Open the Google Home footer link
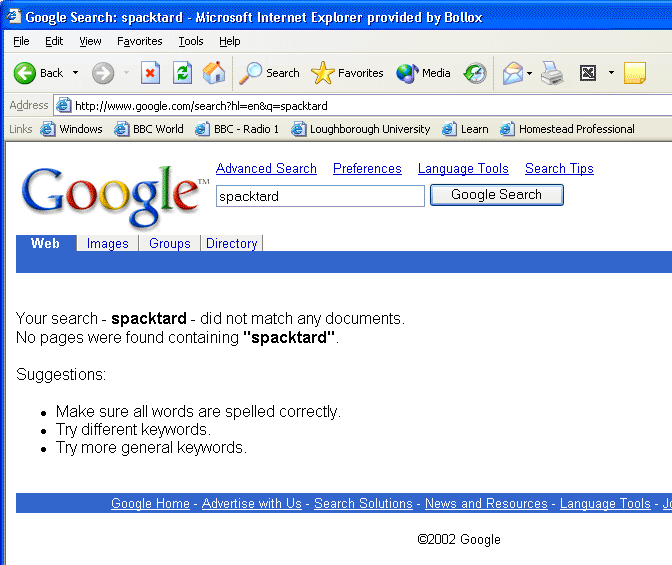This screenshot has height=565, width=672. (x=150, y=503)
